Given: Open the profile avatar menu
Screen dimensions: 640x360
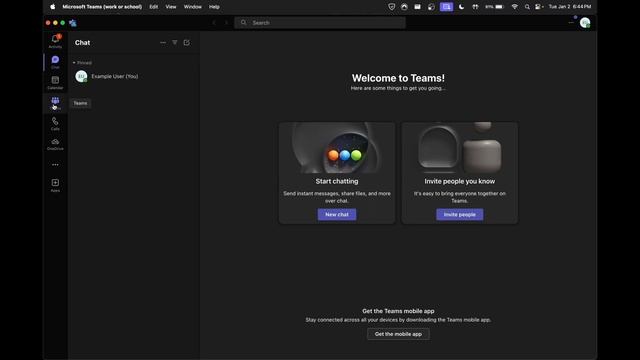Looking at the screenshot, I should click(585, 23).
